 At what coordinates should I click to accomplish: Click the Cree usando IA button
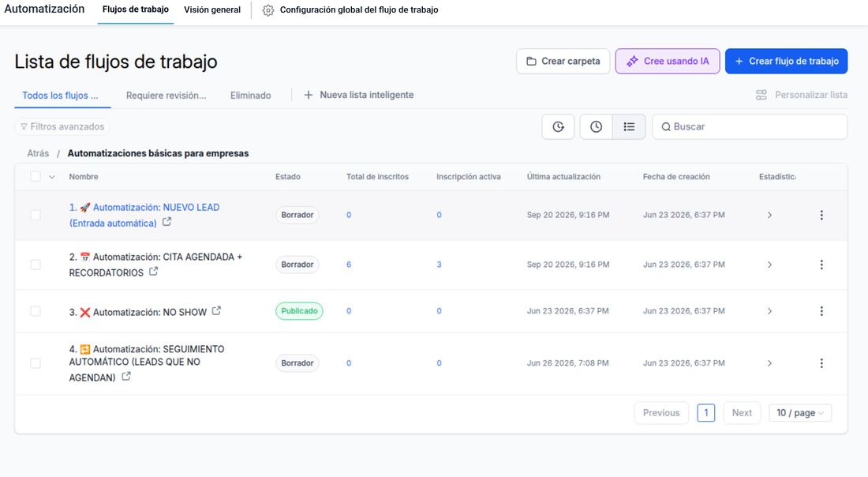pyautogui.click(x=668, y=61)
